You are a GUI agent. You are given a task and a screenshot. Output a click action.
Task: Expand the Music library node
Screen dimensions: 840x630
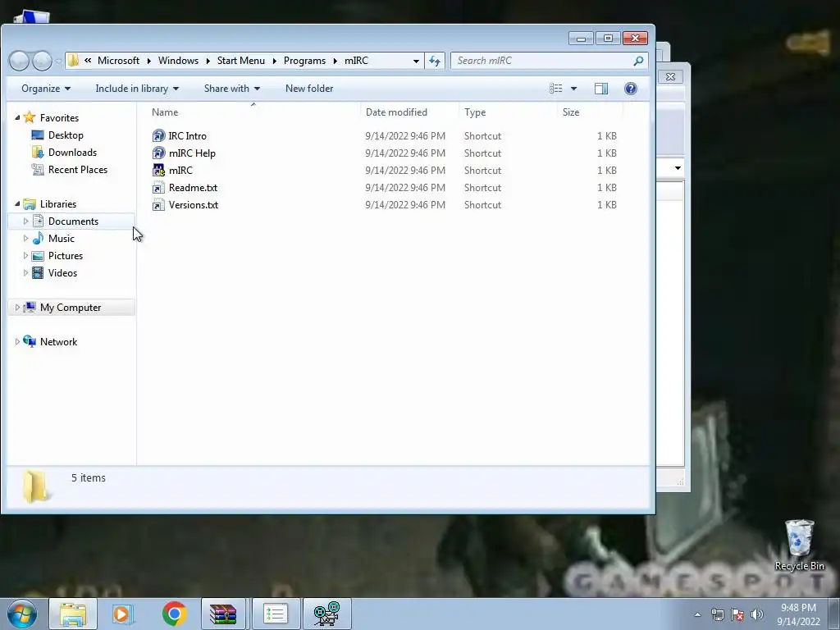(x=25, y=239)
